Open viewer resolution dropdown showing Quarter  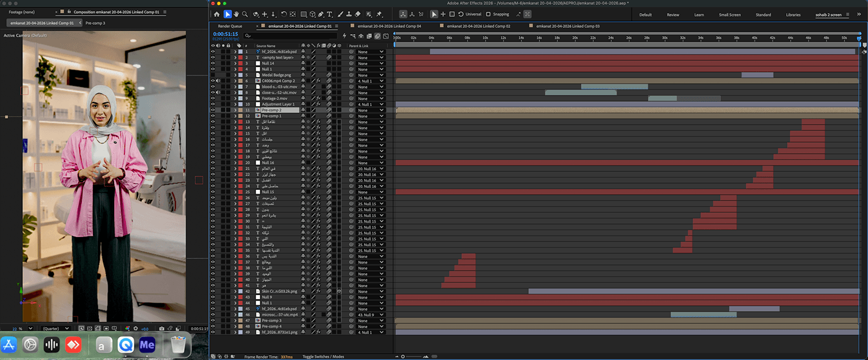click(56, 328)
